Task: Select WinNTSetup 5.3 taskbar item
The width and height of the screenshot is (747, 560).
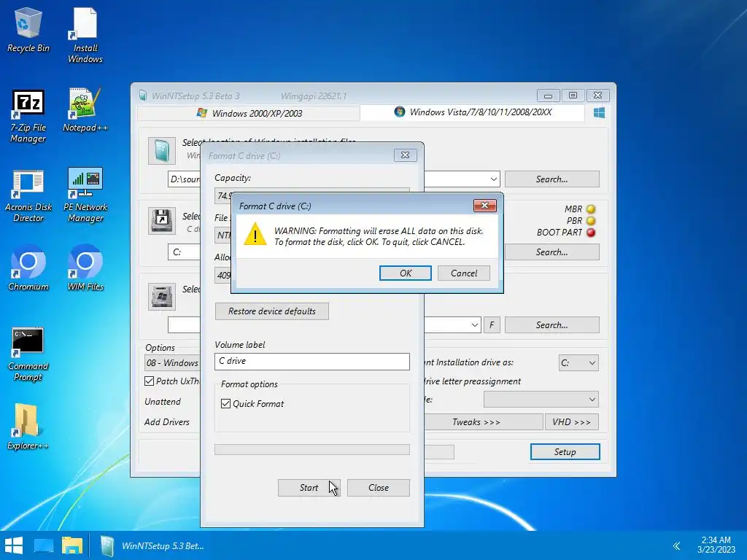Action: point(152,545)
